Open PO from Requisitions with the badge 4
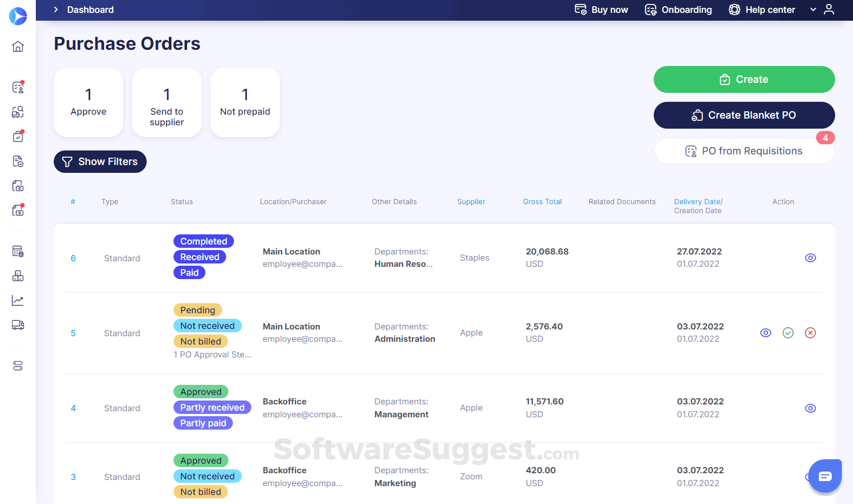 click(744, 150)
